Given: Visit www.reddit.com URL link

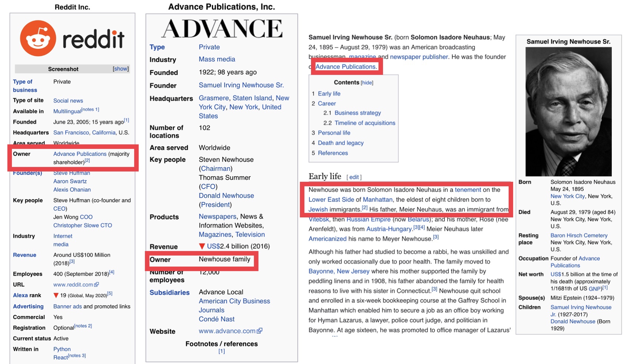Looking at the screenshot, I should (x=73, y=284).
